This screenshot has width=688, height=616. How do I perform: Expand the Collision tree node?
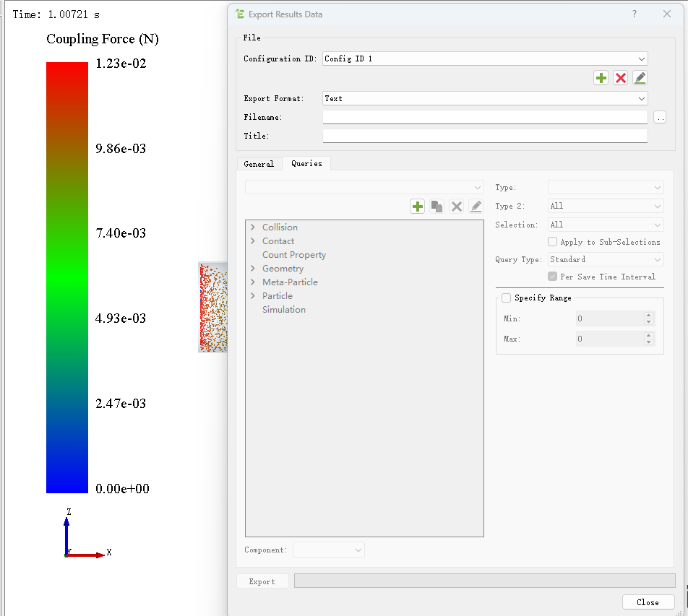pos(253,227)
